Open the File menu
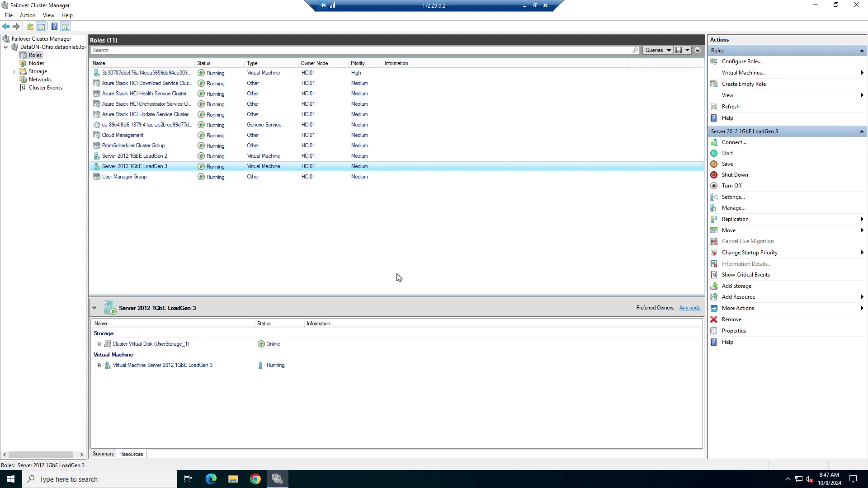Screen dimensions: 868x488 tap(9, 15)
